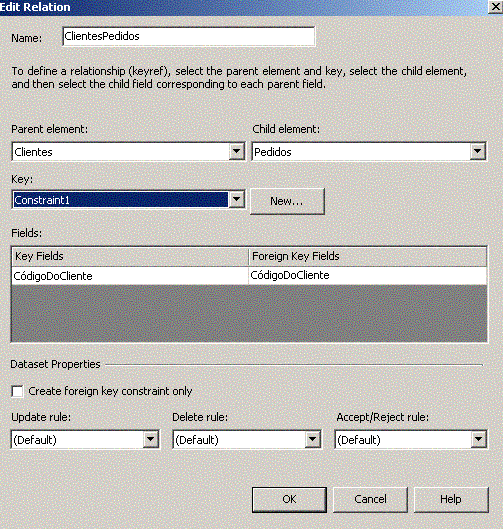Open the Key Constraint1 dropdown arrow
This screenshot has height=529, width=503.
click(x=236, y=200)
